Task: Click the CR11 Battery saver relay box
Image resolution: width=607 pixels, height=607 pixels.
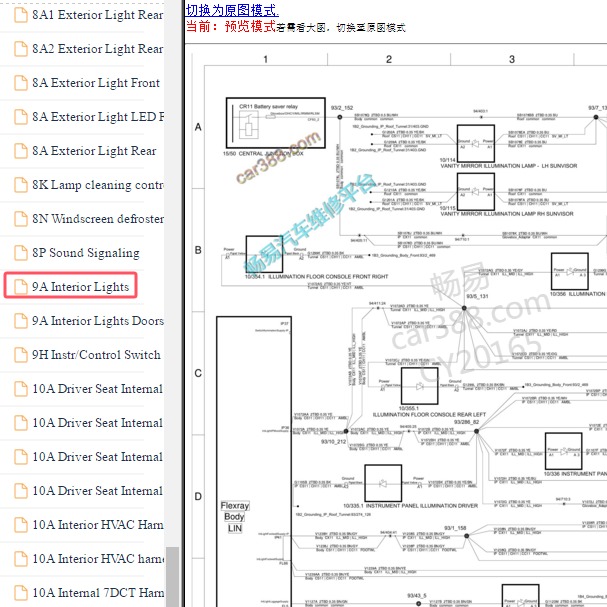Action: point(276,123)
